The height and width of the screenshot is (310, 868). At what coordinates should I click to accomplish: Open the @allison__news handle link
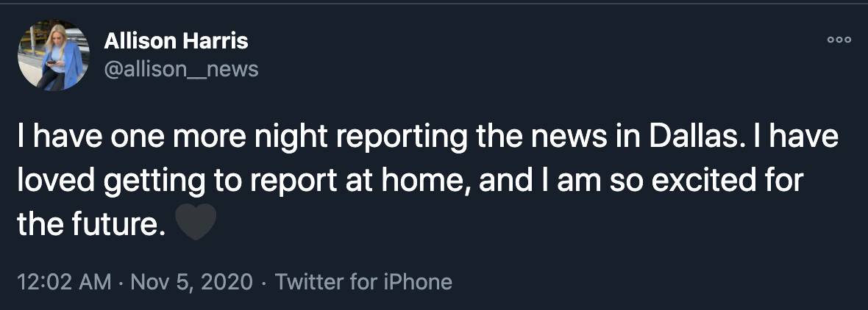[181, 69]
